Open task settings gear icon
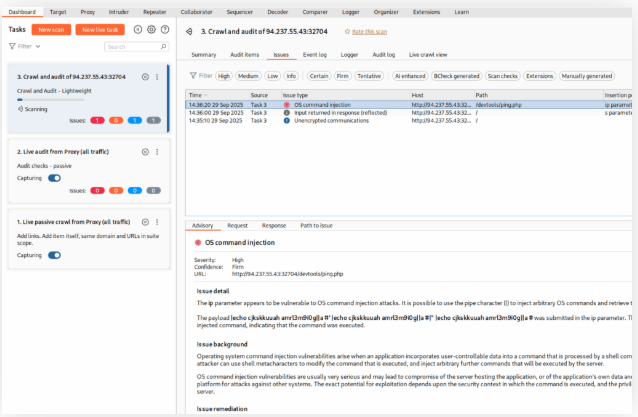This screenshot has width=638, height=417. click(151, 30)
